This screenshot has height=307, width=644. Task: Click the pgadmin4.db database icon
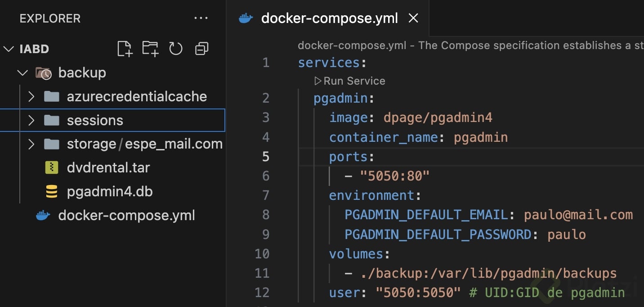[x=52, y=192]
